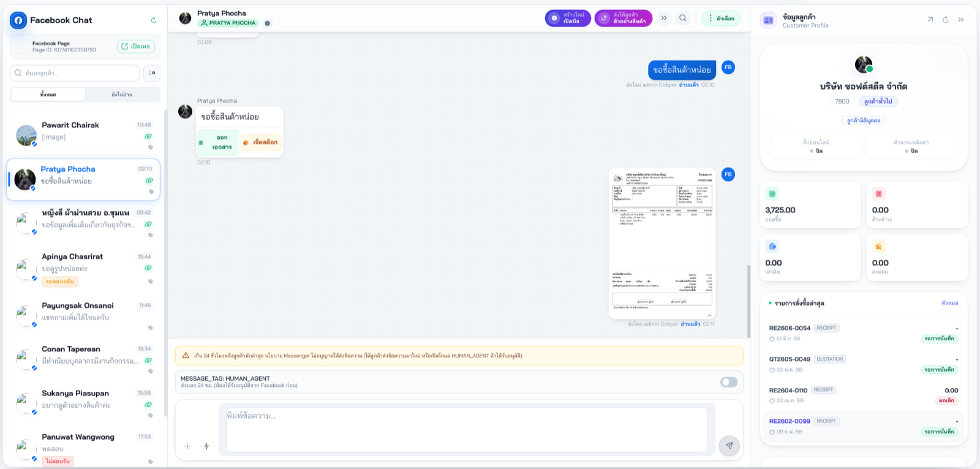The image size is (980, 469).
Task: Open Panuwat Wangwong conversation
Action: [84, 448]
